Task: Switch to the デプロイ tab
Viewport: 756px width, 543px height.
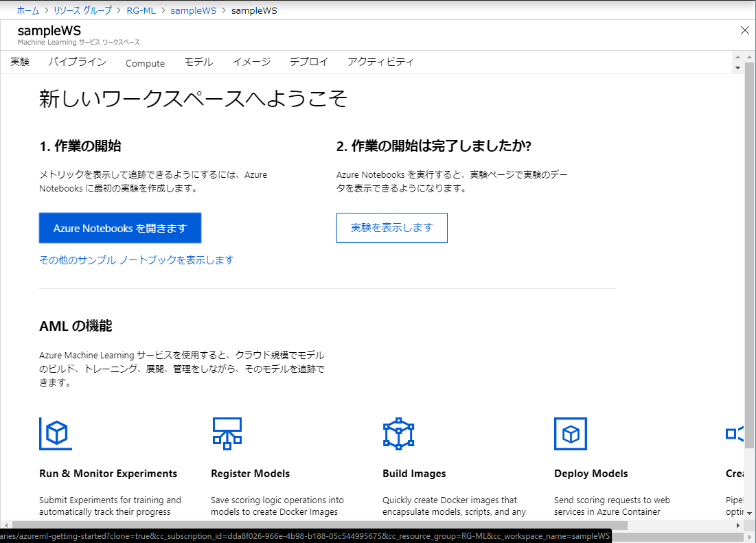Action: (x=308, y=62)
